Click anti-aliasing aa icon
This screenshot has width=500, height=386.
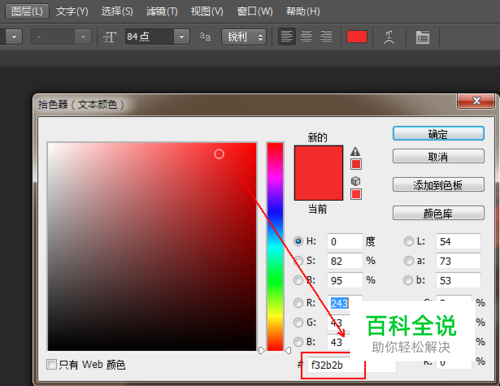(x=205, y=37)
